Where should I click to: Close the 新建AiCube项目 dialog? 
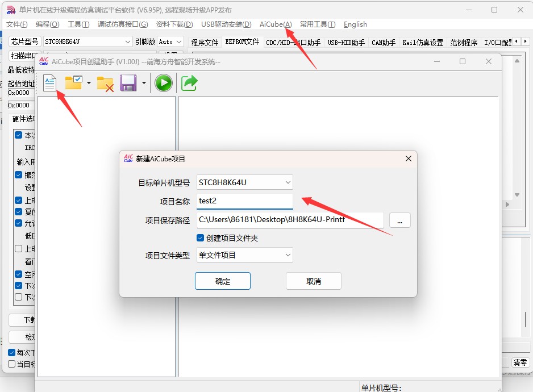(409, 159)
